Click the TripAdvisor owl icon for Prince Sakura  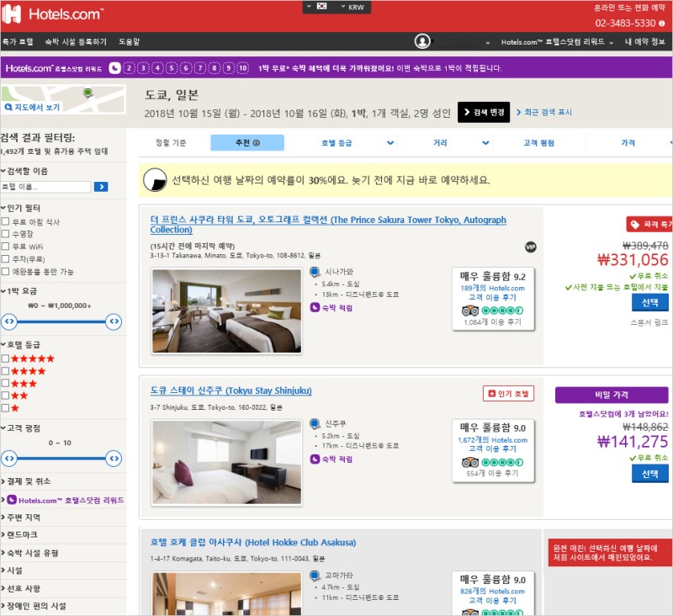click(470, 311)
